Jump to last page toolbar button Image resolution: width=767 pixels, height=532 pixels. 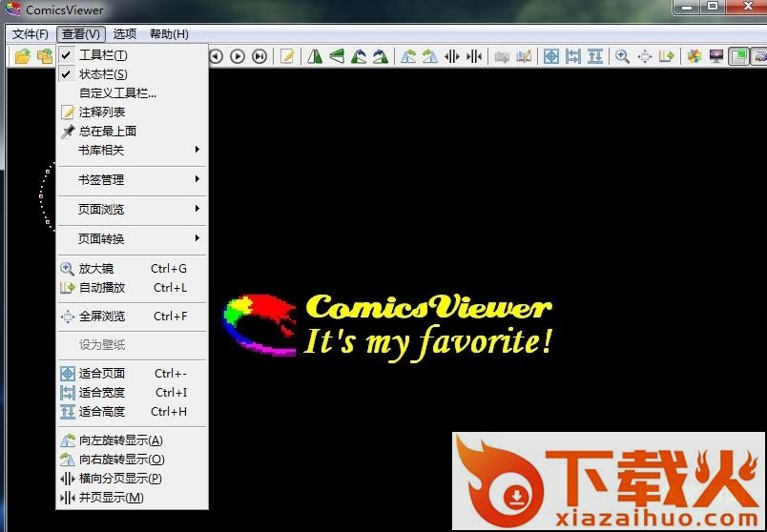coord(259,56)
